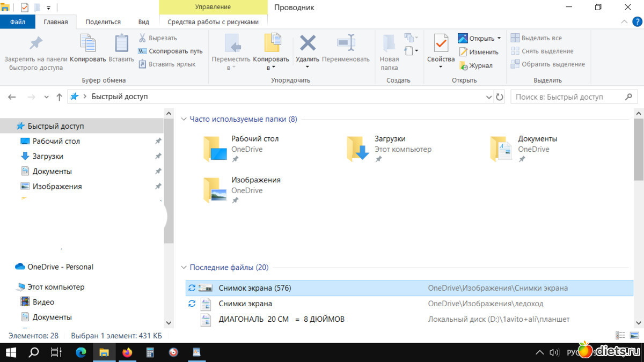
Task: Click the Rename (Переименовать) ribbon icon
Action: click(x=346, y=43)
